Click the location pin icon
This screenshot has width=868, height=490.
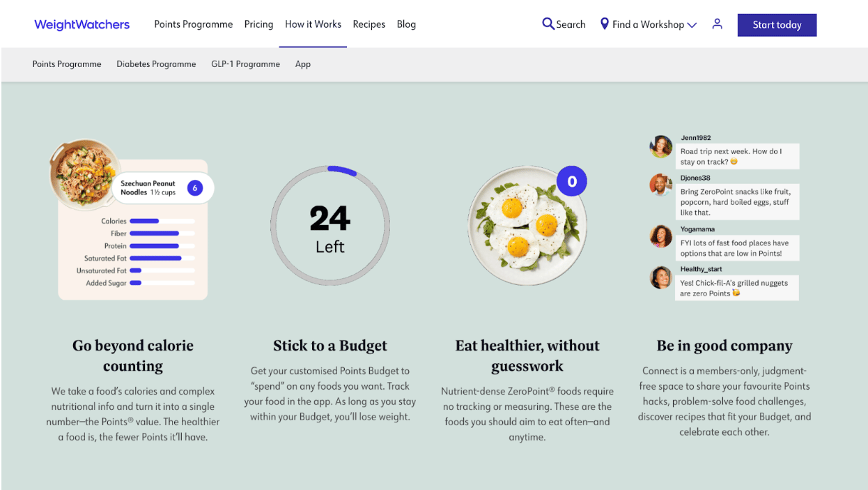(x=605, y=24)
